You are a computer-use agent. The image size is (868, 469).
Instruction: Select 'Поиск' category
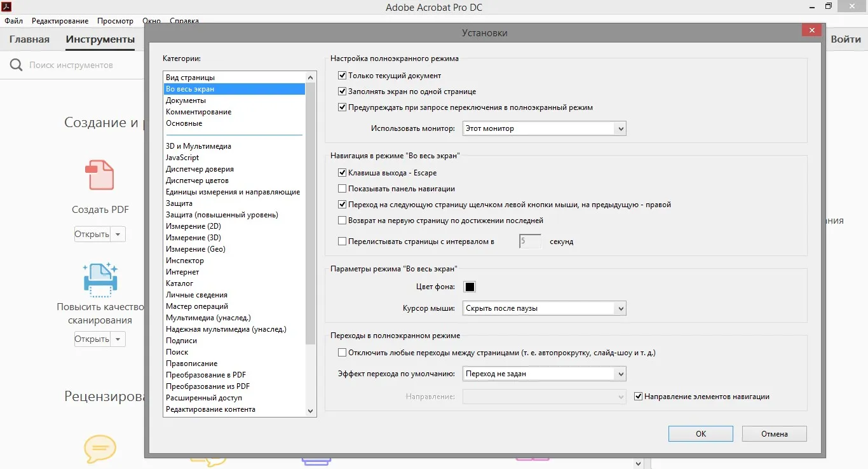click(234, 352)
